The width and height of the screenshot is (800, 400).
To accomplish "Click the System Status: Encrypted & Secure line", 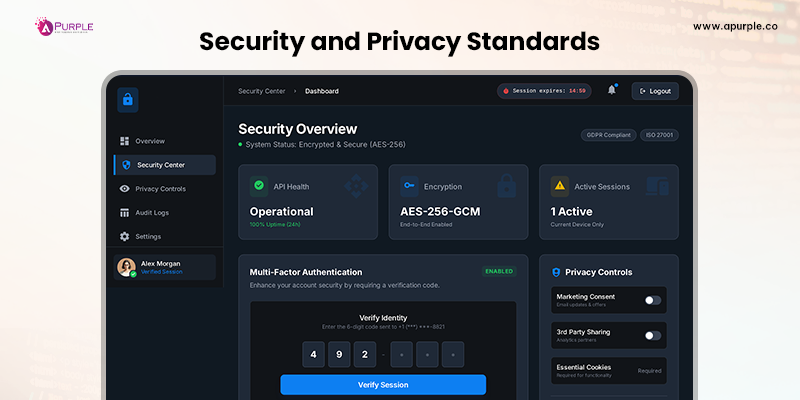I will (x=326, y=145).
